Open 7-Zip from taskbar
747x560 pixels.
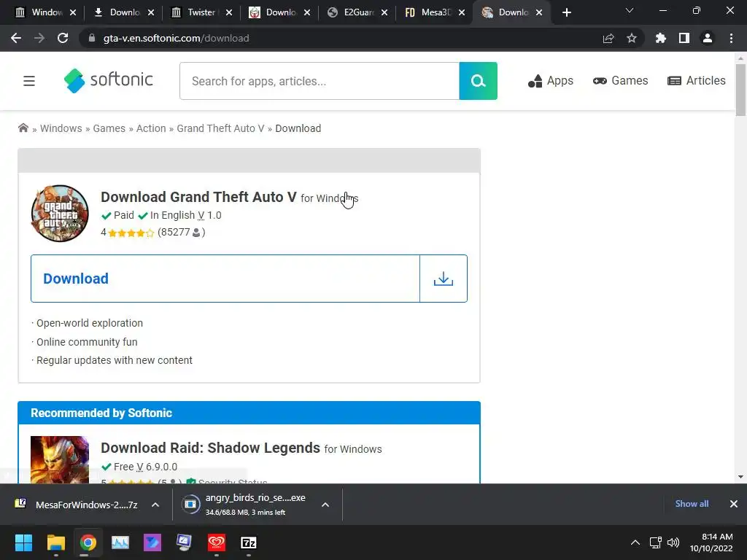248,542
